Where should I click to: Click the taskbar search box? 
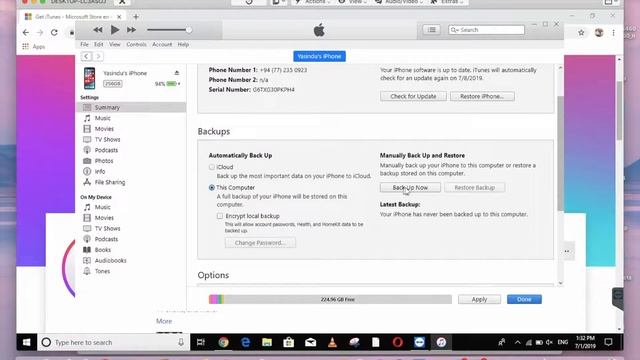click(x=113, y=342)
